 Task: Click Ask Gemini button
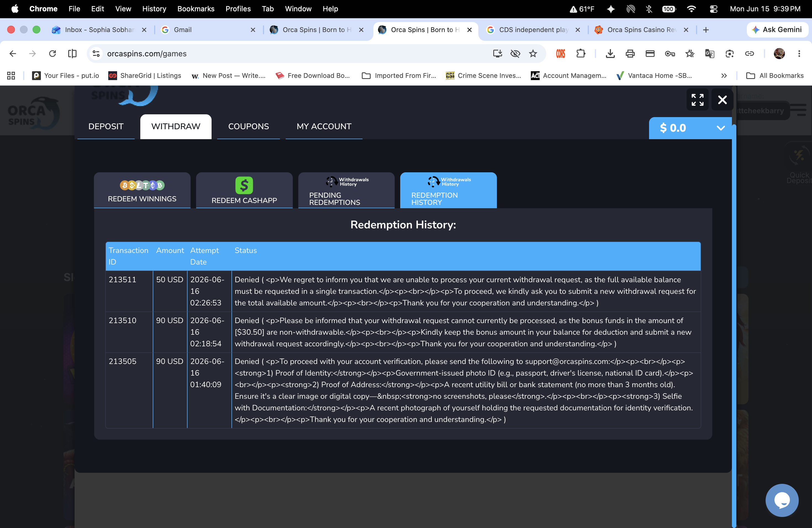pyautogui.click(x=777, y=30)
